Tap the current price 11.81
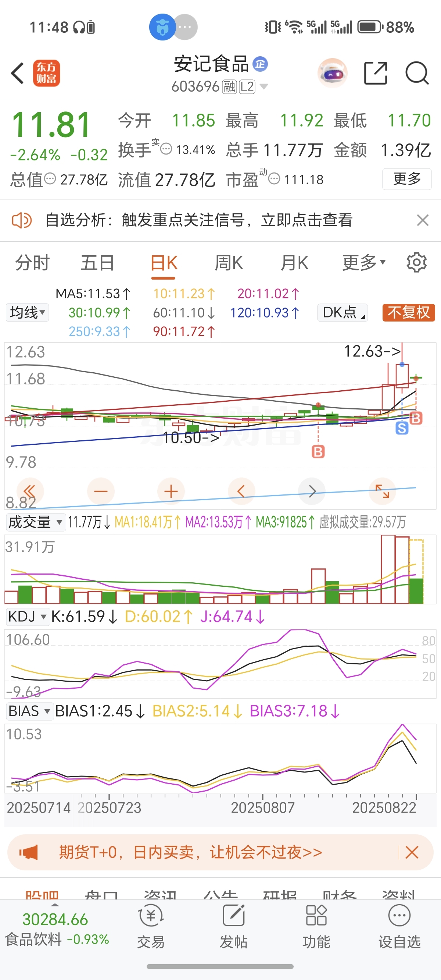 51,125
